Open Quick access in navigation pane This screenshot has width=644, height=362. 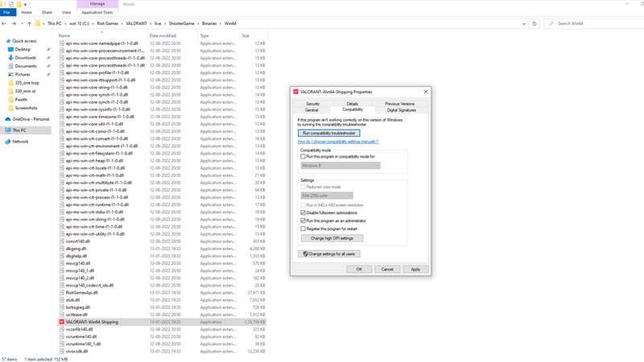tap(24, 41)
